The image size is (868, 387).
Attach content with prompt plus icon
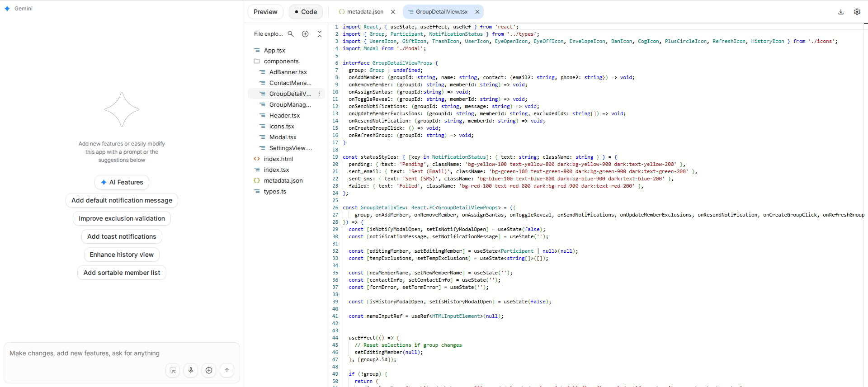click(x=209, y=370)
